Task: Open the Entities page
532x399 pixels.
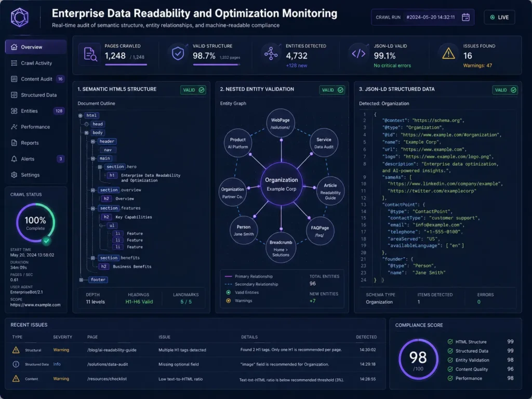Action: click(36, 111)
